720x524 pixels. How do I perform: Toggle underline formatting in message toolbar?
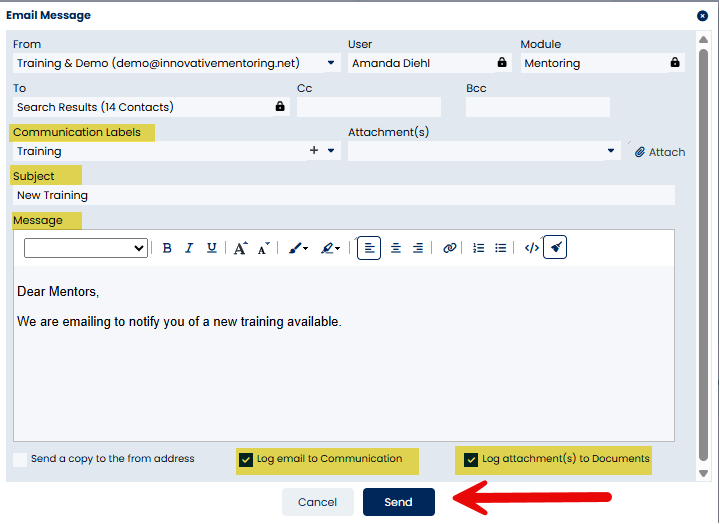click(211, 248)
